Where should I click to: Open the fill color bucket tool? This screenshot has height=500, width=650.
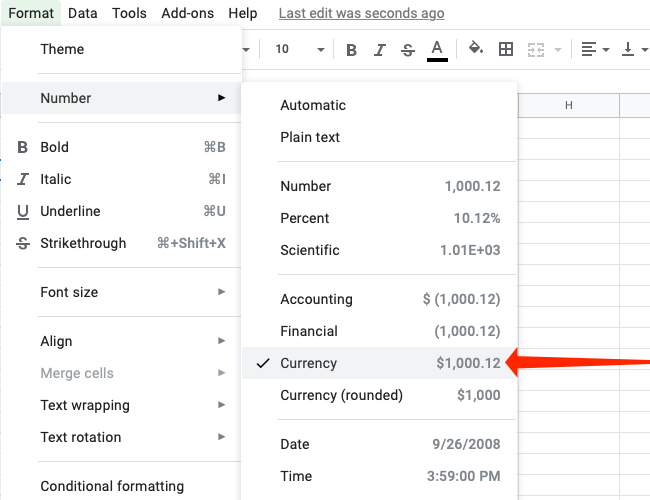tap(476, 49)
